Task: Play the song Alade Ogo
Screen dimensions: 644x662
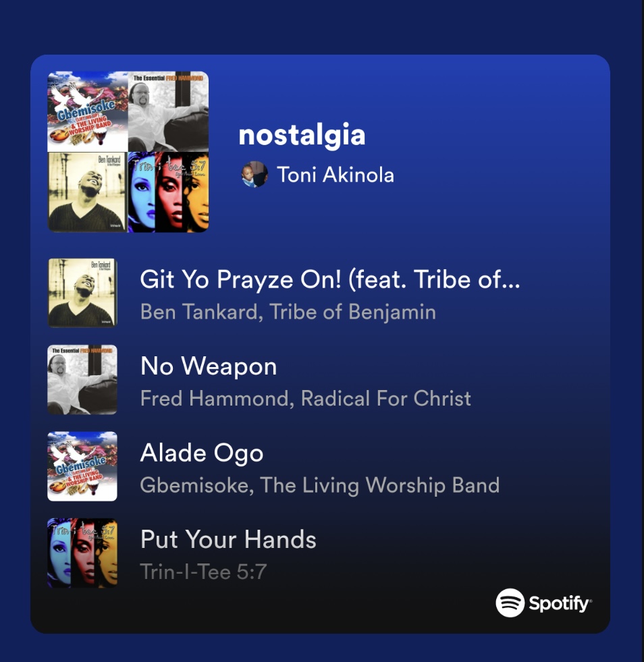Action: [202, 453]
